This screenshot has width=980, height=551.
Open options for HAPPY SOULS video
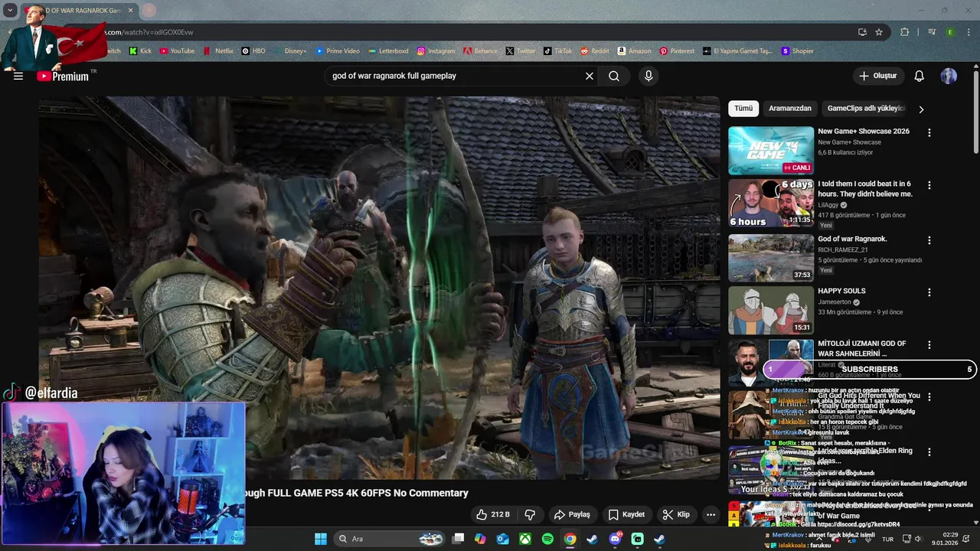[x=929, y=292]
